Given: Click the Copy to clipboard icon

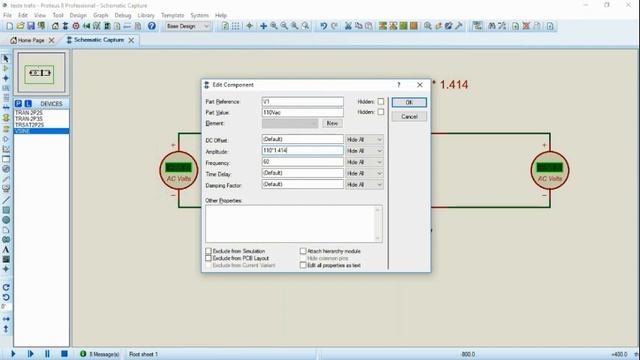Looking at the screenshot, I should pos(358,26).
